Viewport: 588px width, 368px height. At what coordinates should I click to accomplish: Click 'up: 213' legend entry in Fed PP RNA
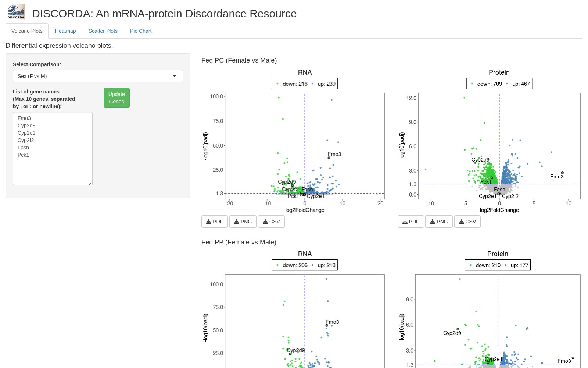point(323,265)
